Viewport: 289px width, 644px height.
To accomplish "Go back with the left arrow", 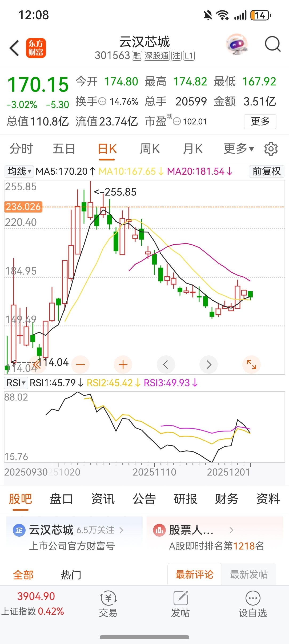I will coord(14,48).
